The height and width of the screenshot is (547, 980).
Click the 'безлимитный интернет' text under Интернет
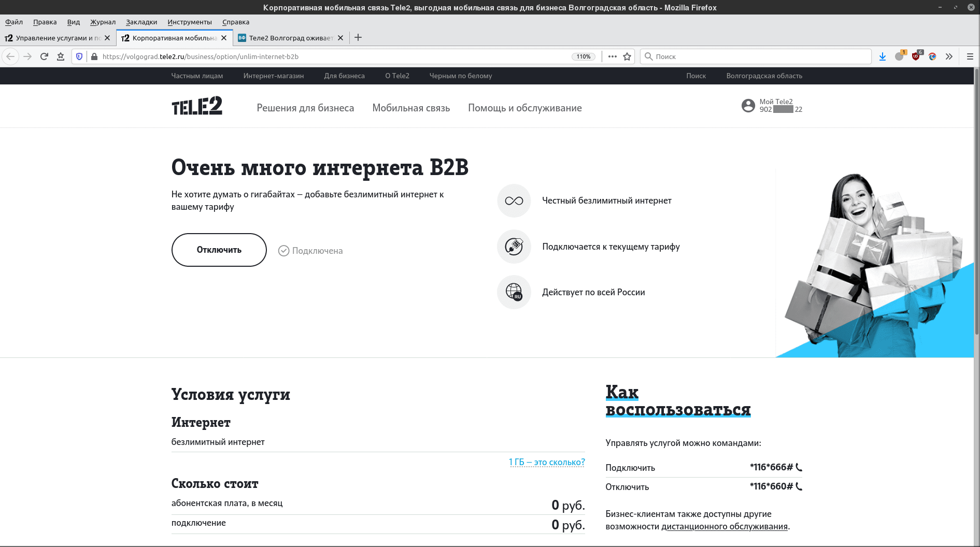coord(218,442)
